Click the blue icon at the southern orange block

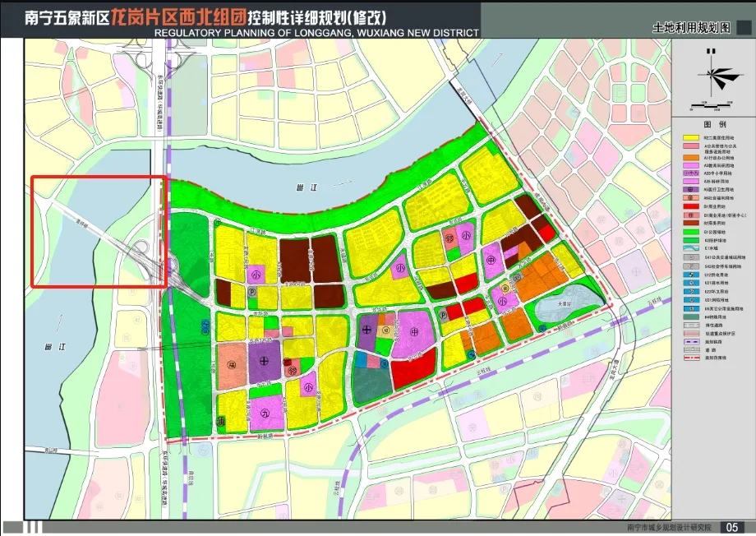click(471, 354)
